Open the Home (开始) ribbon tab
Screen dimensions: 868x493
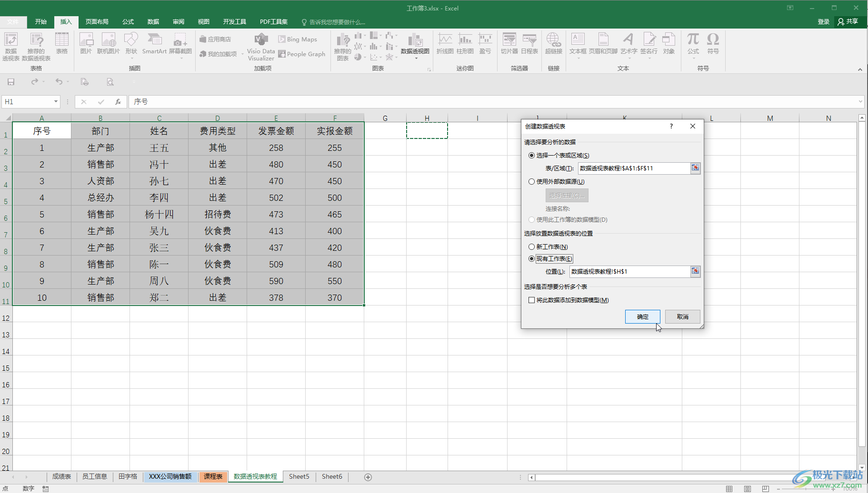[x=41, y=22]
